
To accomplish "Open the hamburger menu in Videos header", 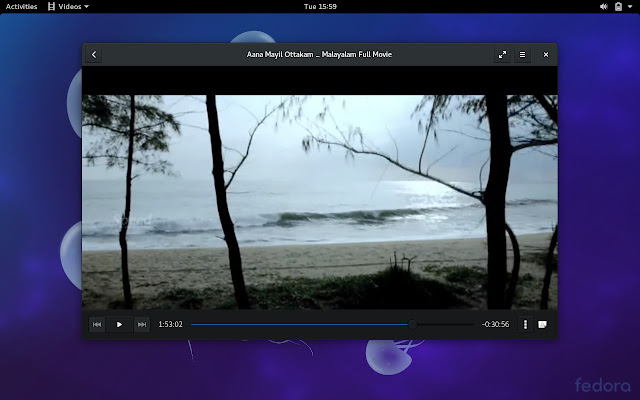I will [x=522, y=55].
